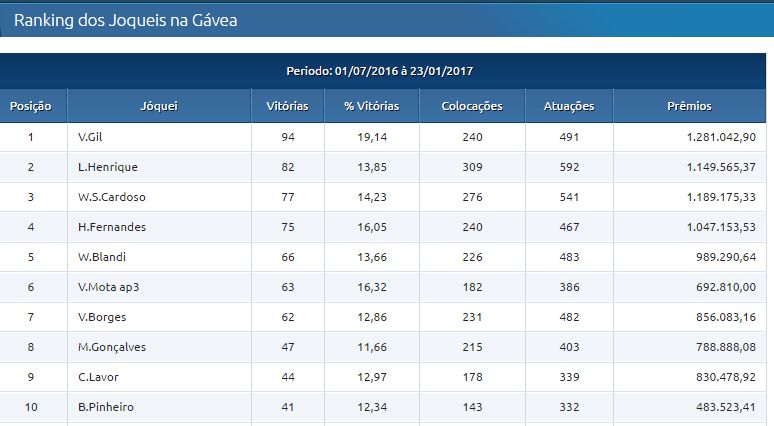Click the Posição column header
The image size is (774, 426).
click(31, 106)
